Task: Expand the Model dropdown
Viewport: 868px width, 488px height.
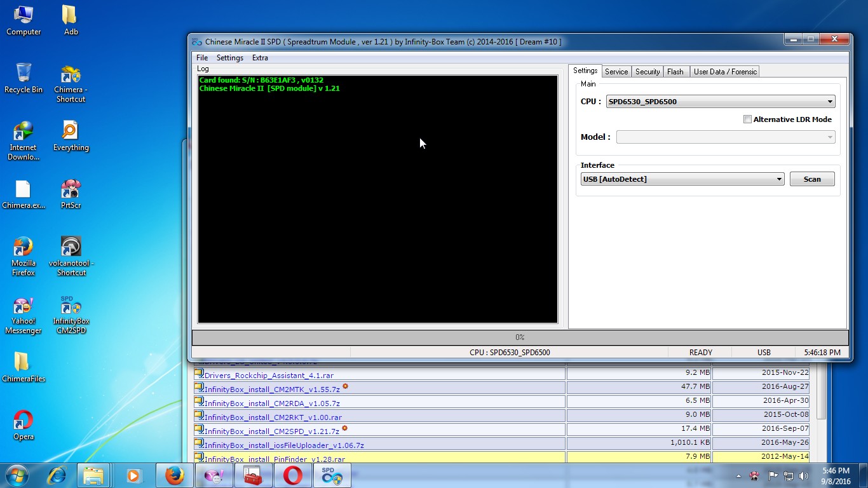Action: pos(830,137)
